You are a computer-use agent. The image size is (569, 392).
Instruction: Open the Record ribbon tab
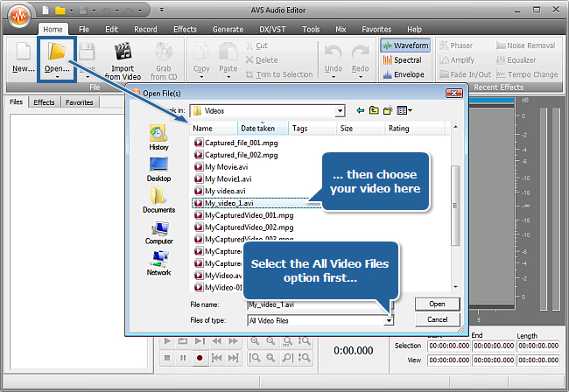[145, 30]
